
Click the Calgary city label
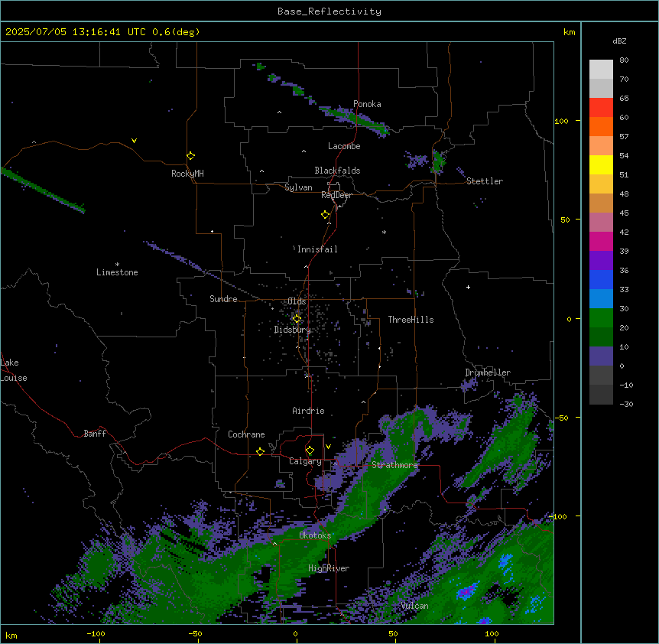(x=305, y=461)
